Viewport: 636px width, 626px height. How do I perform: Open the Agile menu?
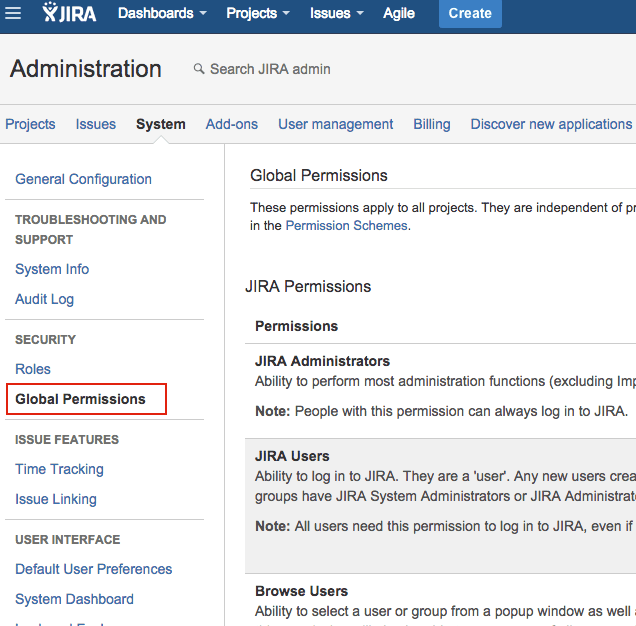click(399, 13)
